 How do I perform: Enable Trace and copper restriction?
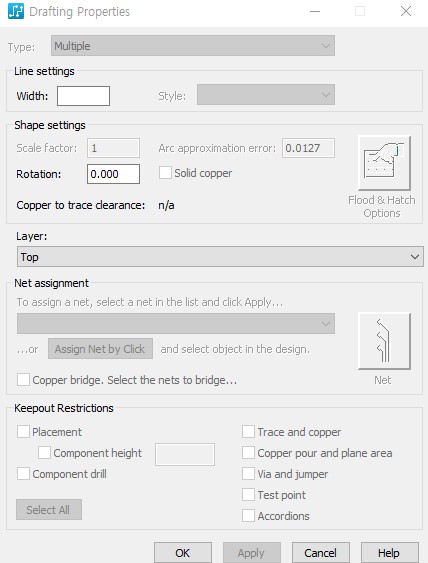pyautogui.click(x=248, y=432)
